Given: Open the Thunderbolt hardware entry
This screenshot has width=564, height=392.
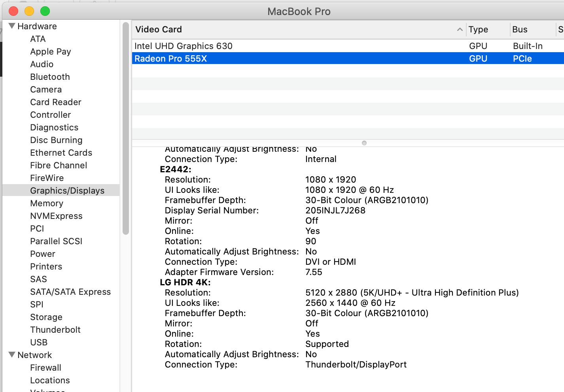Looking at the screenshot, I should 55,330.
